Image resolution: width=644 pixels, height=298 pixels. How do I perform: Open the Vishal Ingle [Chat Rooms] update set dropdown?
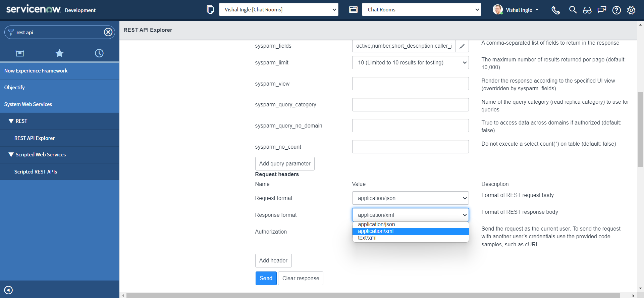[279, 9]
